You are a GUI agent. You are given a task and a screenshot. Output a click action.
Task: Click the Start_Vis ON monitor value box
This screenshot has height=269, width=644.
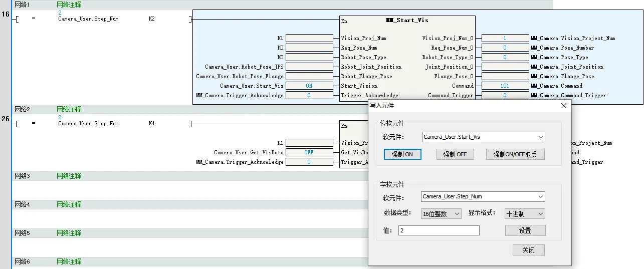click(x=309, y=86)
